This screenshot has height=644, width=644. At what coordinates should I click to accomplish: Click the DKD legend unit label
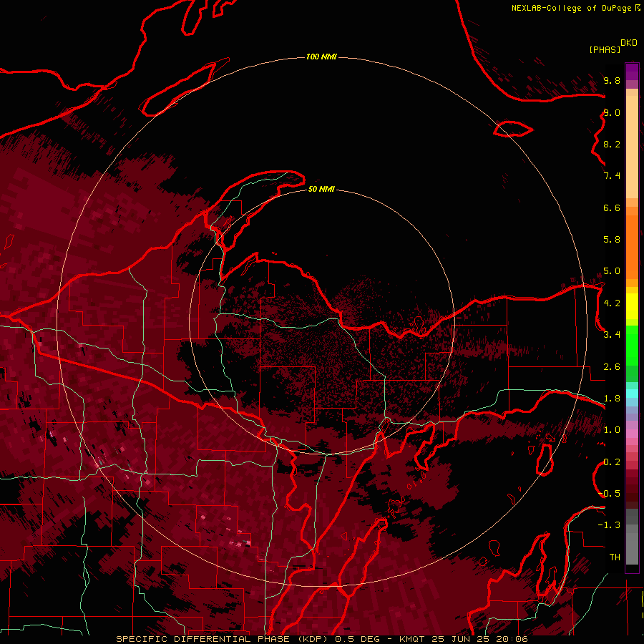pyautogui.click(x=629, y=43)
